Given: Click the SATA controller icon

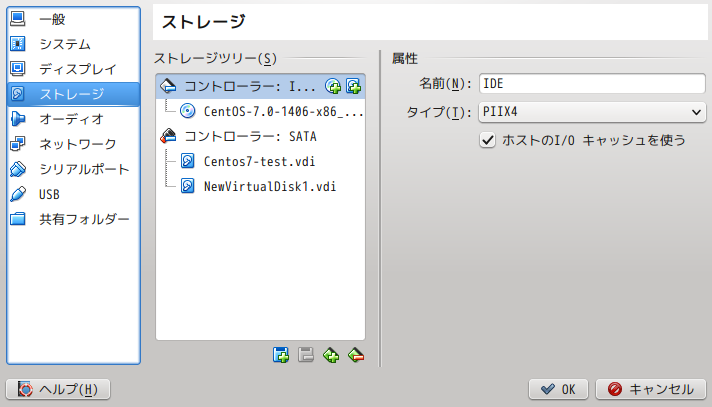Looking at the screenshot, I should pyautogui.click(x=168, y=136).
